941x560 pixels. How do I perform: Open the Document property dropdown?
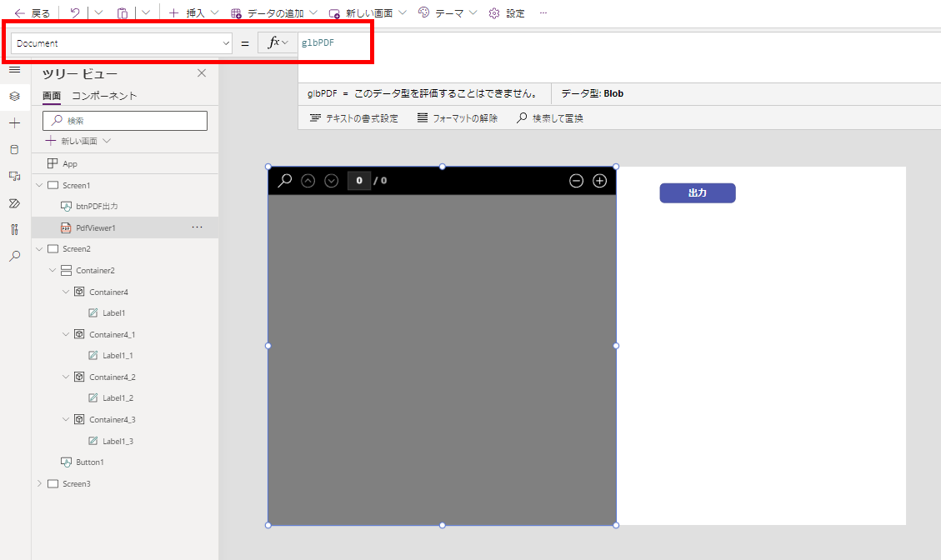click(225, 42)
